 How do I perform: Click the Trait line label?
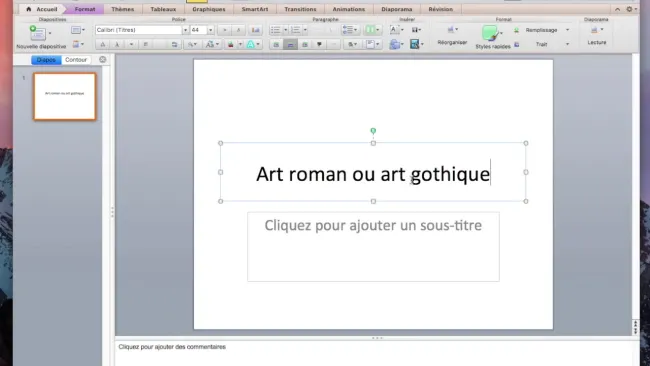click(541, 44)
